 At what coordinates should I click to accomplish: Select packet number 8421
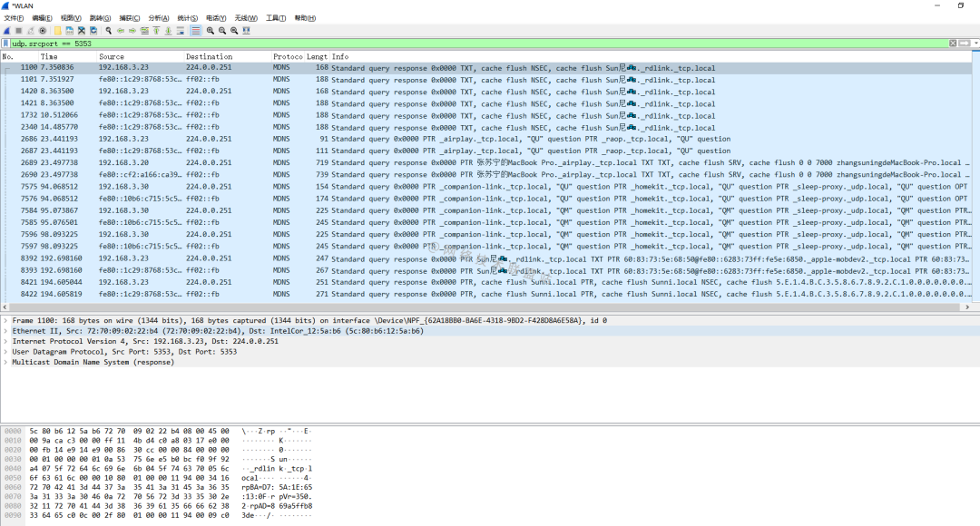[485, 282]
